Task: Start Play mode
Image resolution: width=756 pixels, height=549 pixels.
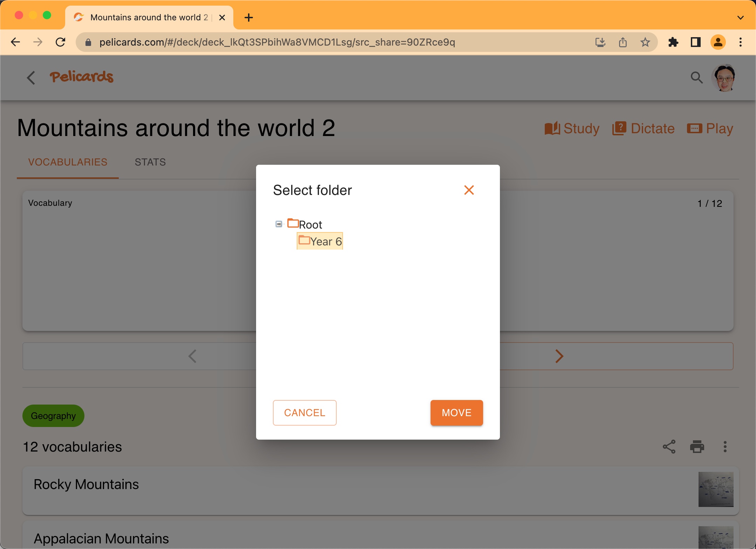Action: (710, 128)
